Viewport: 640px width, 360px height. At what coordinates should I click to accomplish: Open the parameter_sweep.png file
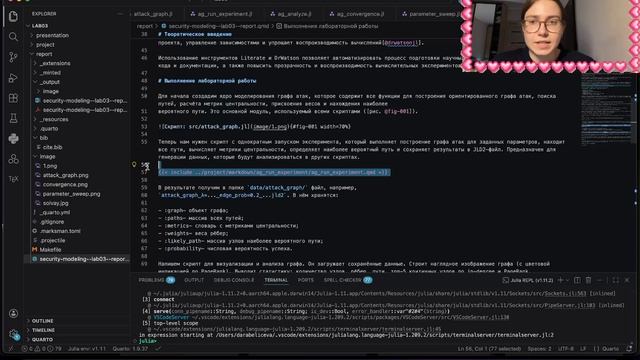click(71, 194)
